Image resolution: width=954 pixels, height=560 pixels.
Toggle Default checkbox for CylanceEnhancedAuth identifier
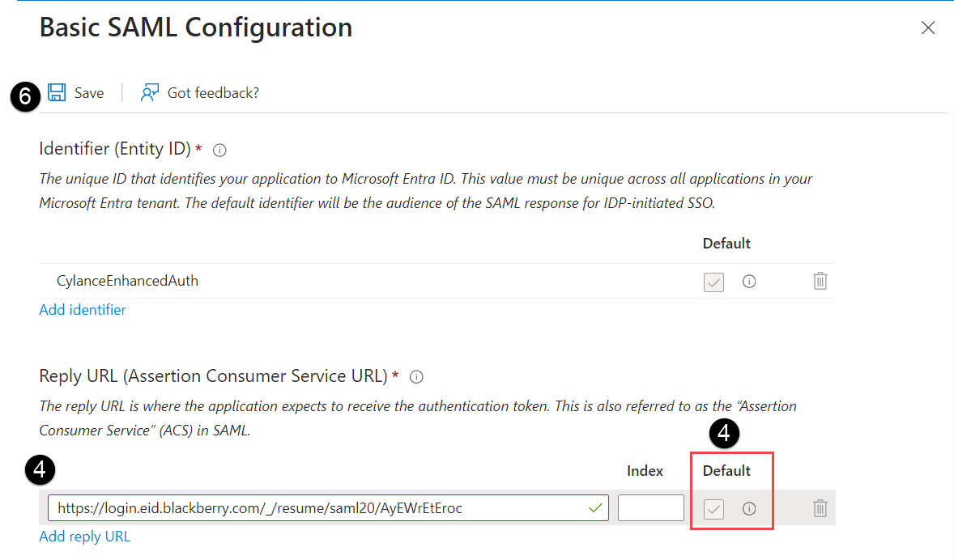click(713, 282)
